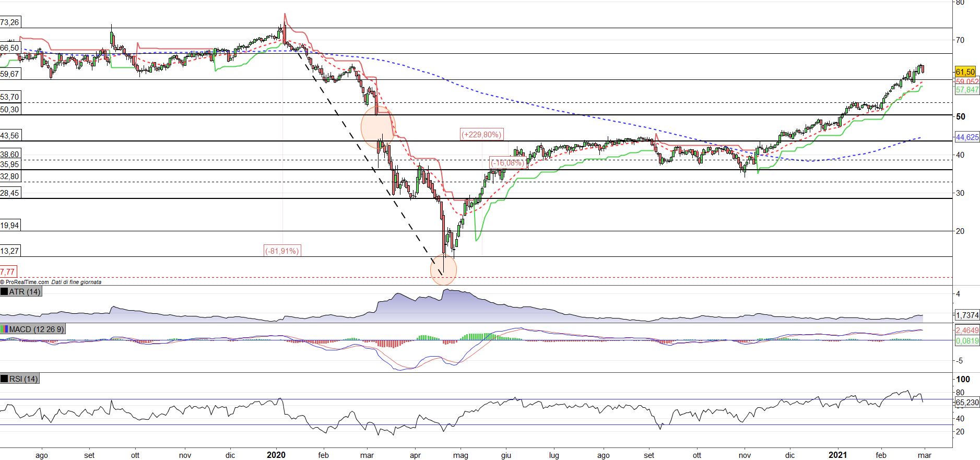The height and width of the screenshot is (460, 980).
Task: Click the giu month label on time axis
Action: click(506, 455)
